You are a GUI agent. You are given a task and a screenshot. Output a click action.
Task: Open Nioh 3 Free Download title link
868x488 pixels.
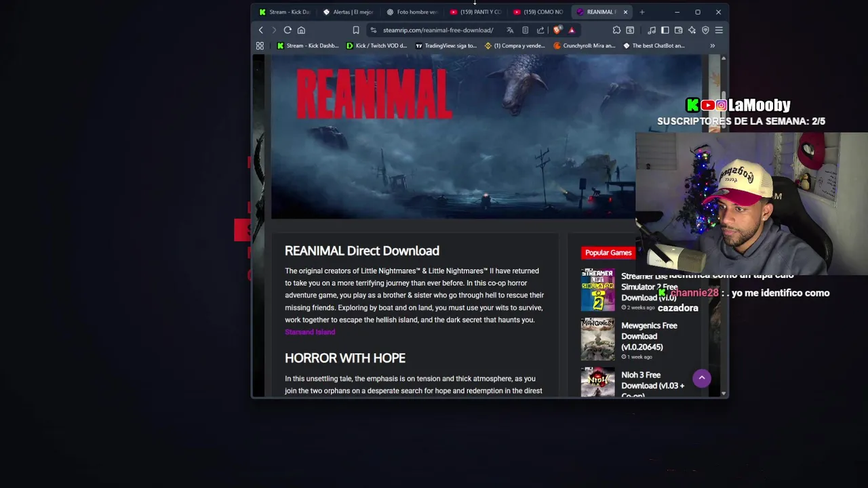[652, 384]
